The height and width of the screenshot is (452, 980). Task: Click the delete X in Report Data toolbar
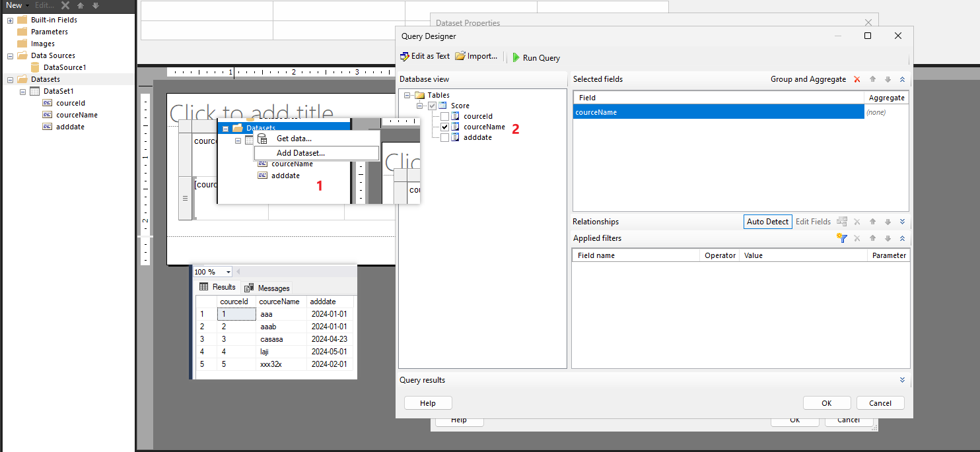(65, 5)
